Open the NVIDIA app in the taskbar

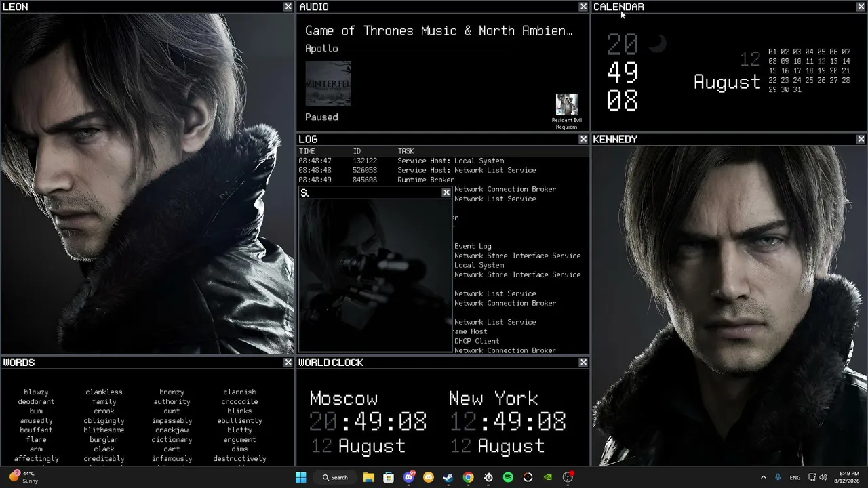[x=548, y=477]
